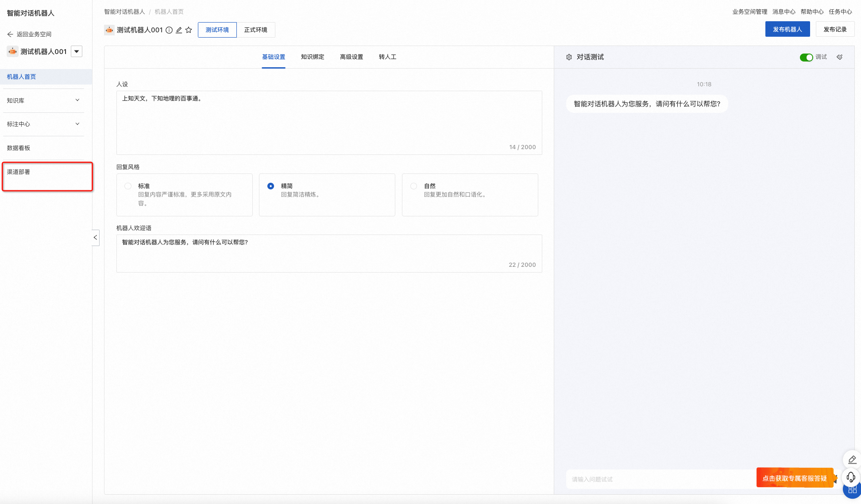Viewport: 861px width, 504px height.
Task: Click the clear chat broom icon
Action: (840, 57)
